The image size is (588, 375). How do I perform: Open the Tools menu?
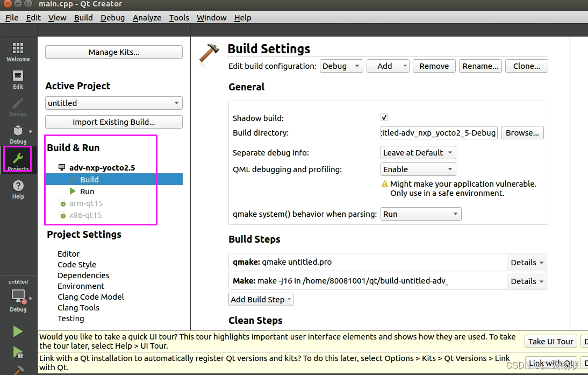pyautogui.click(x=179, y=18)
